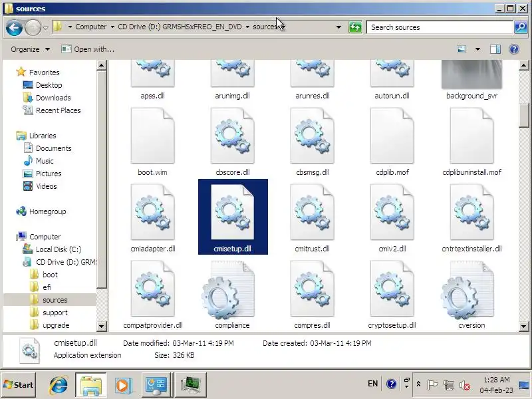Go back using the blue Back arrow

pyautogui.click(x=14, y=27)
